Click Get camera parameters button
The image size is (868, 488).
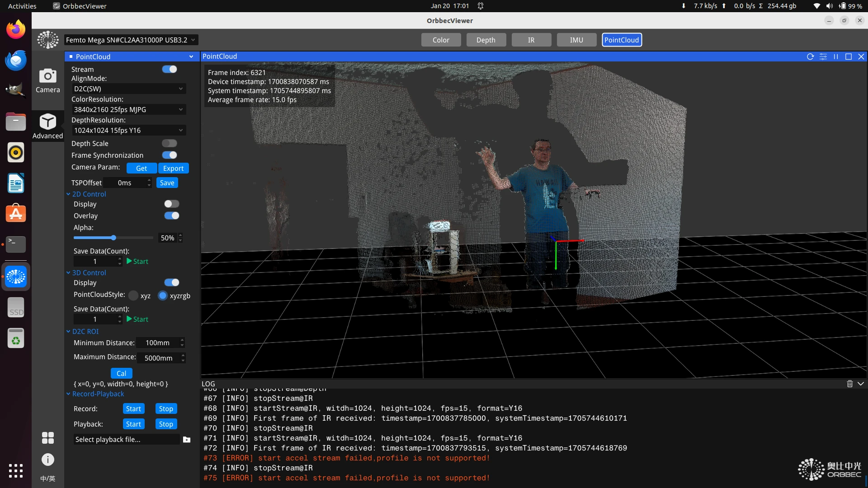point(142,168)
